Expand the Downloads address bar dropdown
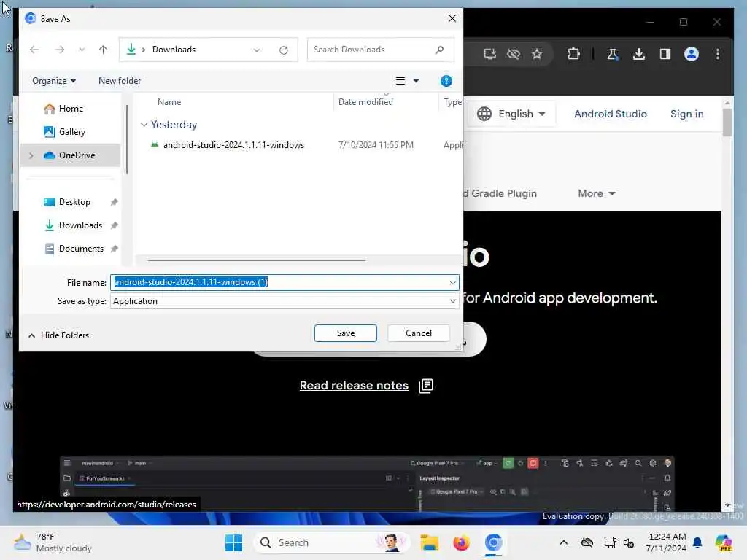 [x=257, y=50]
